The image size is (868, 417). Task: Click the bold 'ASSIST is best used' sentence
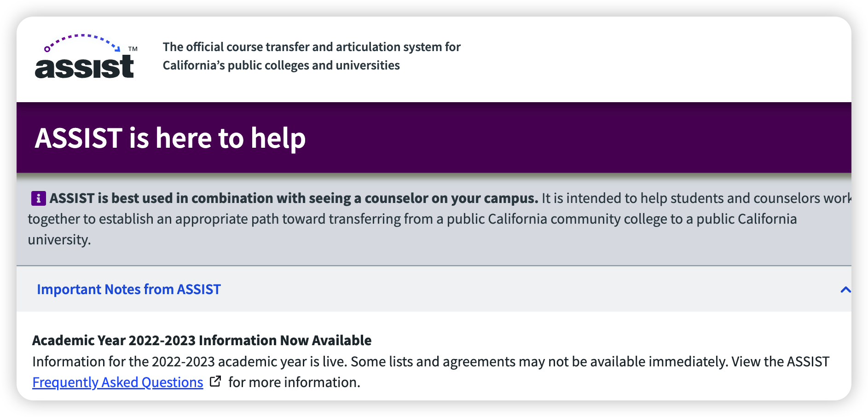(x=294, y=198)
